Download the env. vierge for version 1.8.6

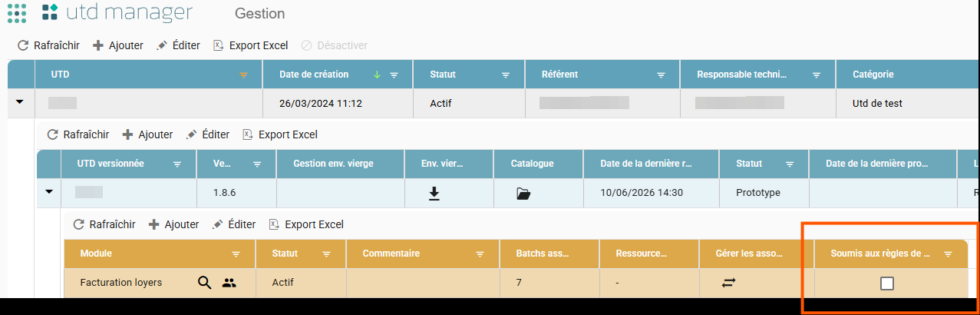point(434,194)
